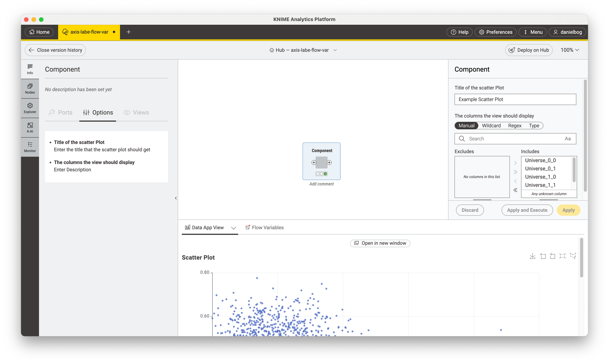Open the danielbog user account menu
Screen dimensions: 609x364
click(567, 32)
